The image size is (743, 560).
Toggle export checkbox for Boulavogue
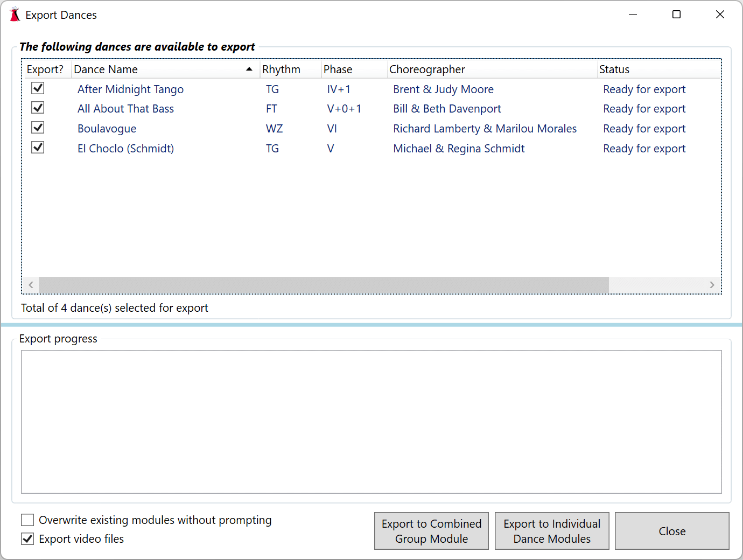(38, 128)
